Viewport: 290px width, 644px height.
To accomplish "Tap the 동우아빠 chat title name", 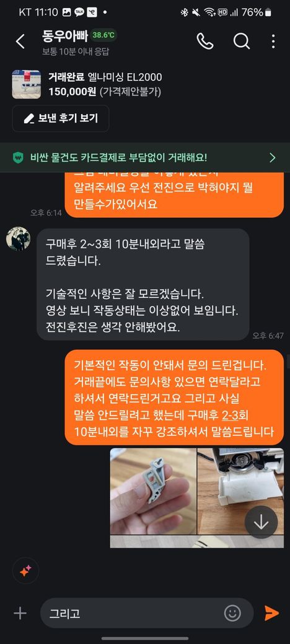I will point(65,36).
